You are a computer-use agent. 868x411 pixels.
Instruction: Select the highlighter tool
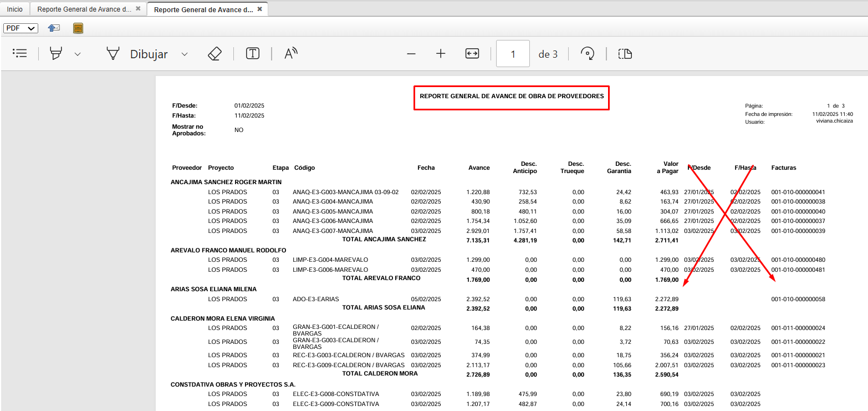click(x=55, y=53)
